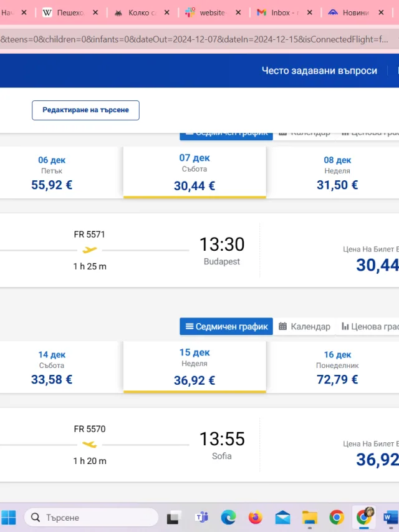Viewport: 399px width, 532px height.
Task: Close the Slack website tab
Action: coord(239,12)
